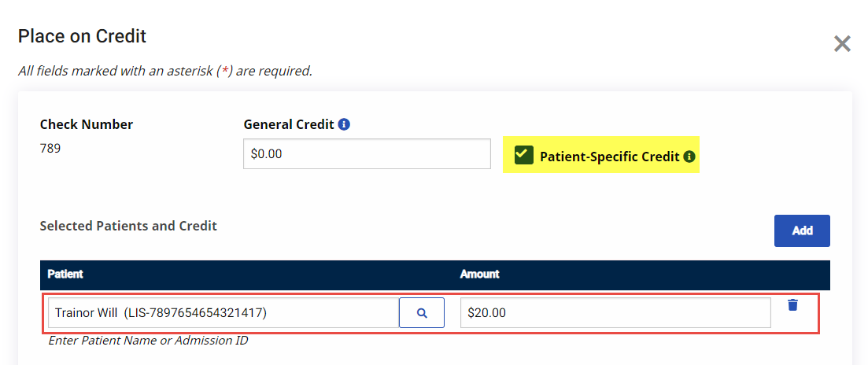
Task: Click the $20.00 amount field
Action: [x=615, y=313]
